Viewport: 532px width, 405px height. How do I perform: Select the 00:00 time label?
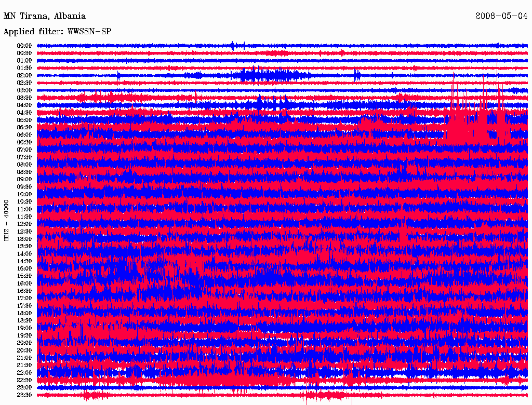click(24, 46)
